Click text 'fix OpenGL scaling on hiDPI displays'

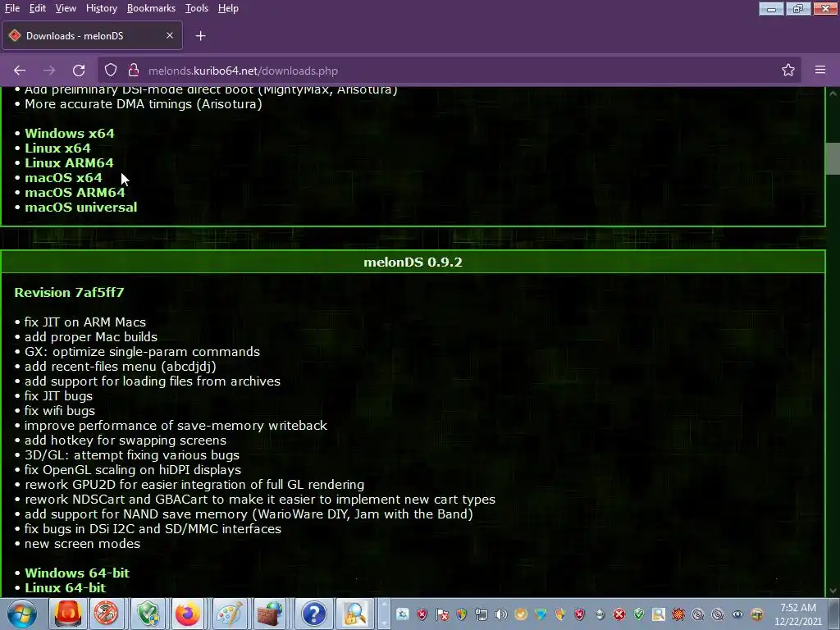pyautogui.click(x=133, y=470)
